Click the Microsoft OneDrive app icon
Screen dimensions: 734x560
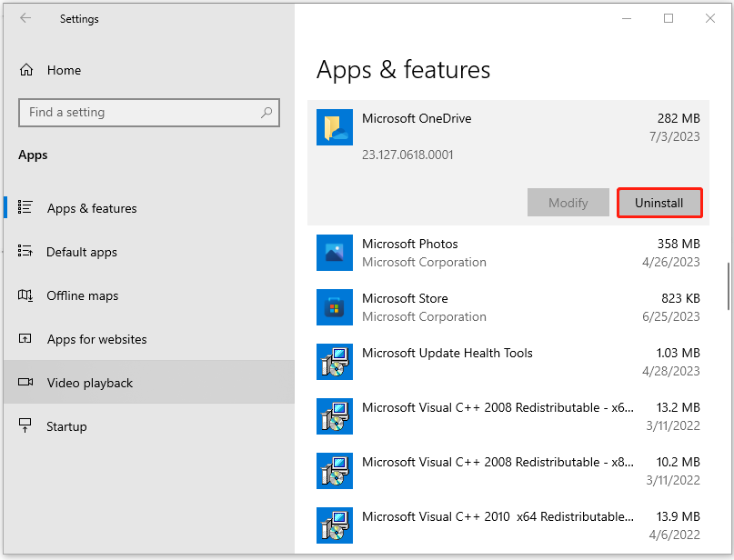[334, 126]
